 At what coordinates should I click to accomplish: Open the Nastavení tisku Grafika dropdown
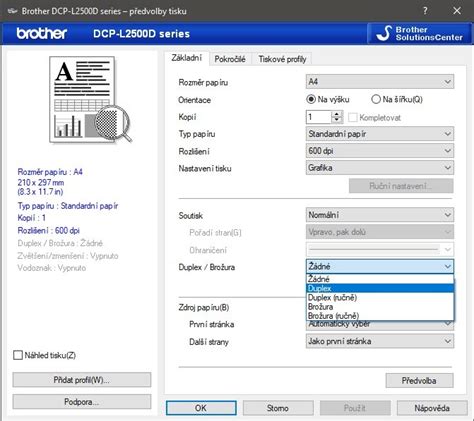[380, 168]
